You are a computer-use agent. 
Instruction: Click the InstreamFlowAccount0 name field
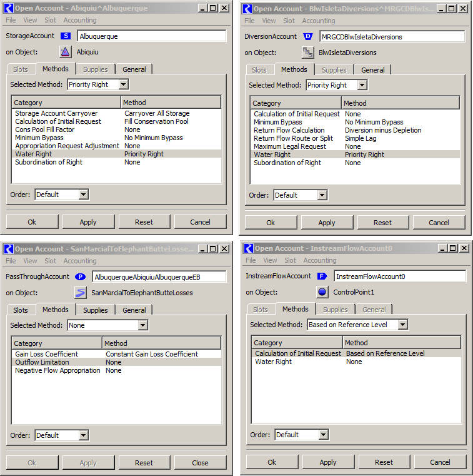click(400, 276)
